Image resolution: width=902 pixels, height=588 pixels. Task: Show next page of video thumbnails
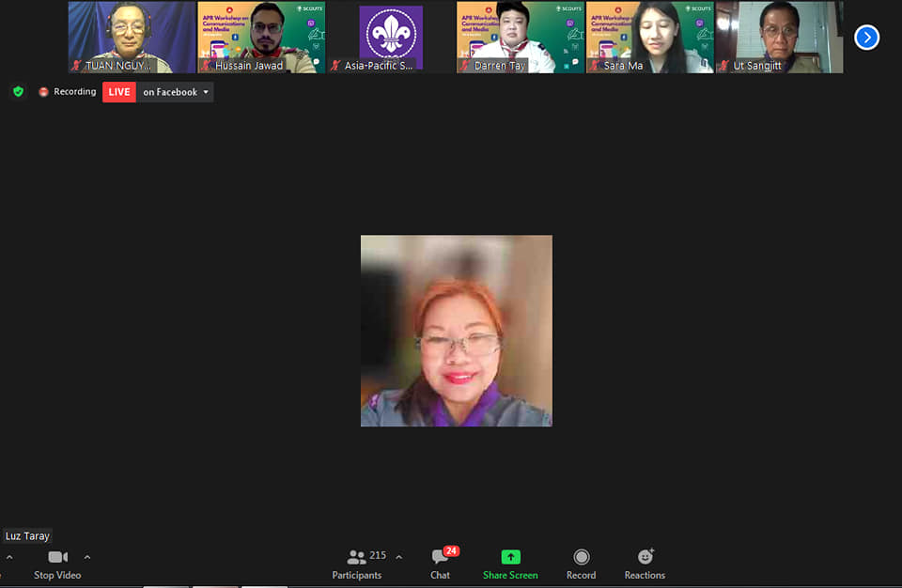[866, 38]
